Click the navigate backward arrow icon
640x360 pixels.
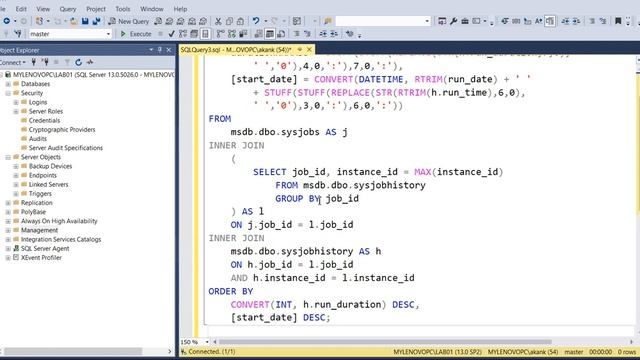click(7, 21)
